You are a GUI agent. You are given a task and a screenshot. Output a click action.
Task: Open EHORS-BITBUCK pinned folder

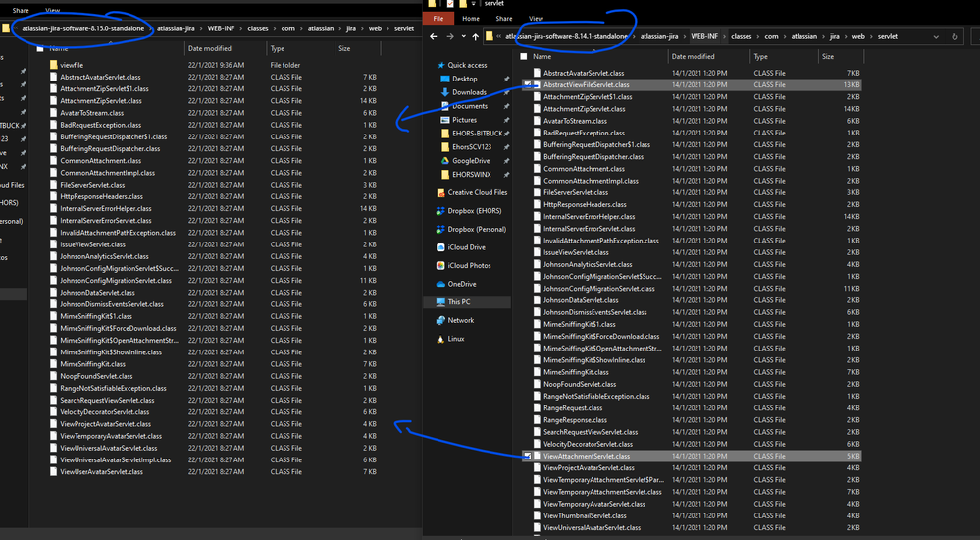pos(477,134)
